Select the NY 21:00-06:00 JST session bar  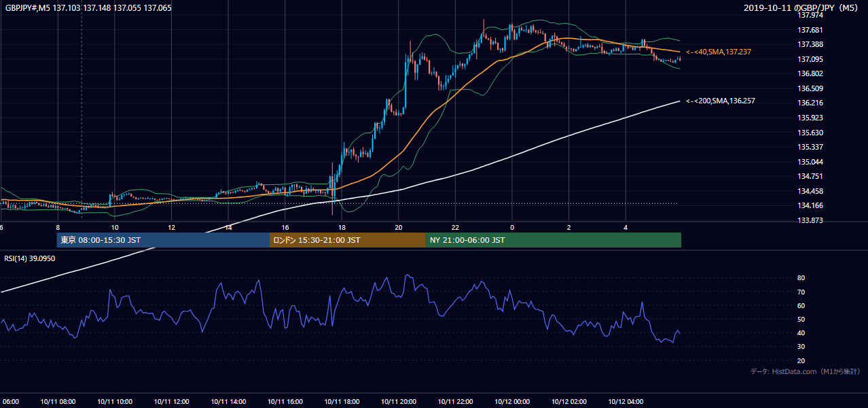pos(554,240)
